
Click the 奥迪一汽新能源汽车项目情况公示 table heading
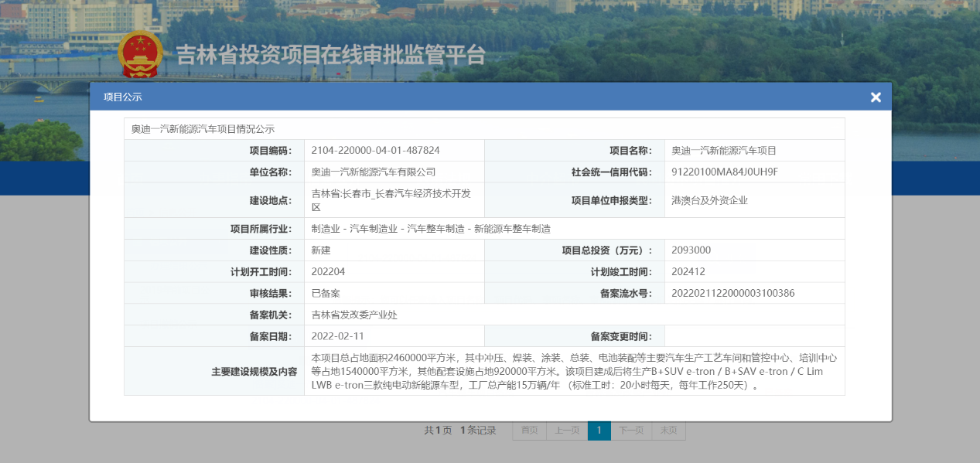pyautogui.click(x=203, y=129)
